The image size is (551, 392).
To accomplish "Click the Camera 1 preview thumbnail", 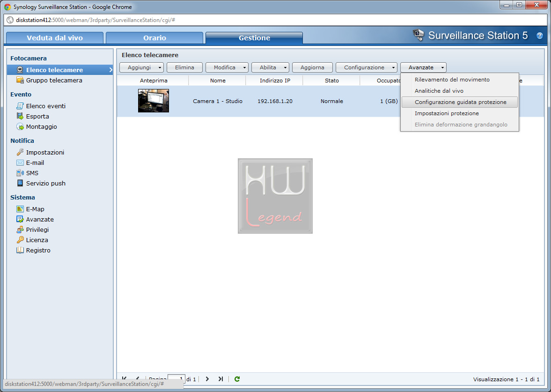I will click(x=154, y=101).
